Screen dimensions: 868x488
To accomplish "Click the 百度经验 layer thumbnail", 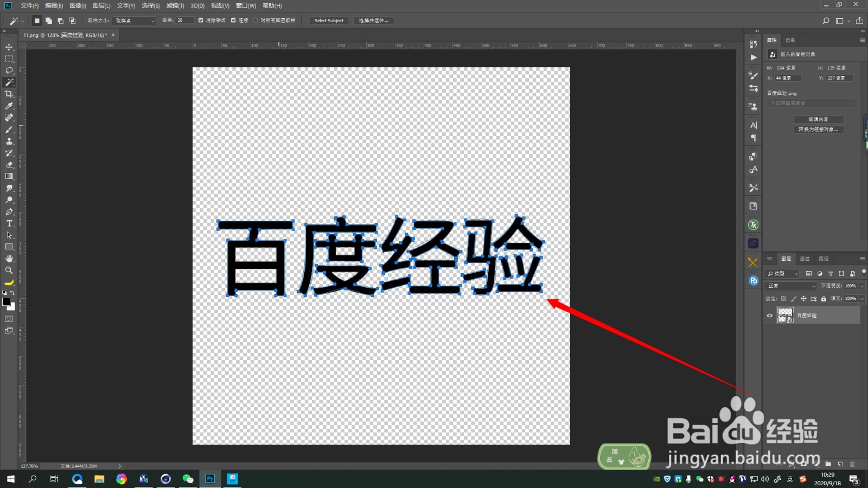I will [785, 316].
